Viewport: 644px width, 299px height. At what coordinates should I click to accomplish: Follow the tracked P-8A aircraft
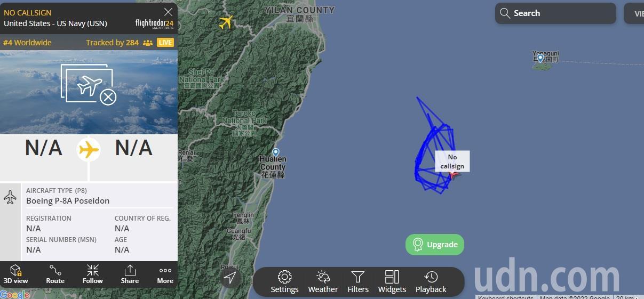coord(92,274)
